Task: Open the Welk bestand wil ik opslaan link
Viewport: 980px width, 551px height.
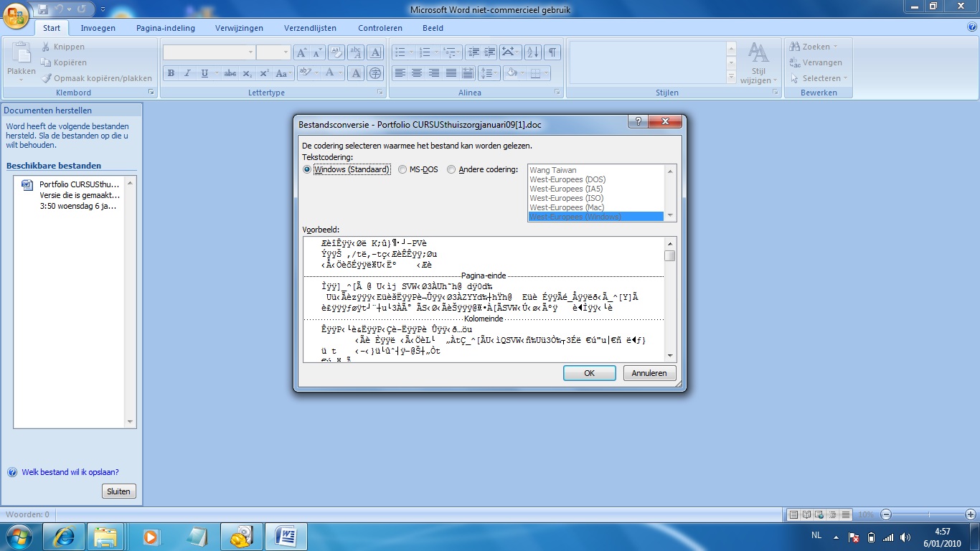Action: click(70, 472)
